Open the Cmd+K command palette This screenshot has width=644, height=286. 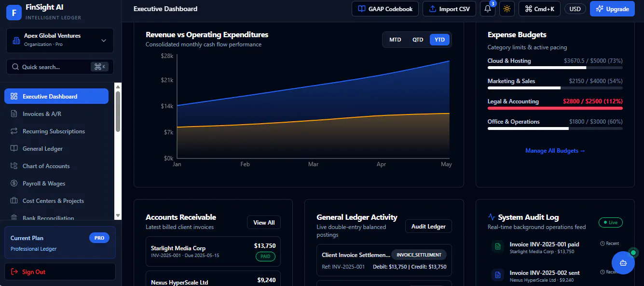coord(539,9)
